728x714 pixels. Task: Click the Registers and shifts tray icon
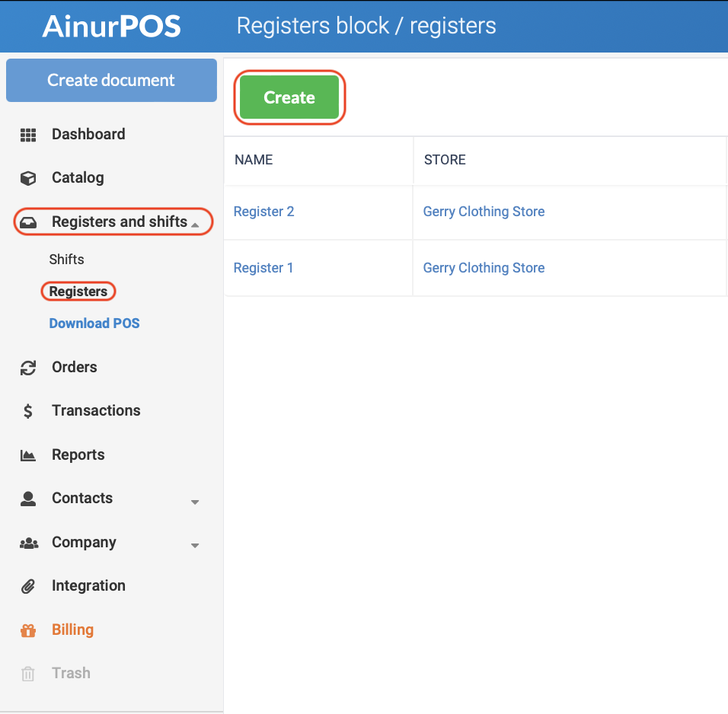click(x=28, y=222)
